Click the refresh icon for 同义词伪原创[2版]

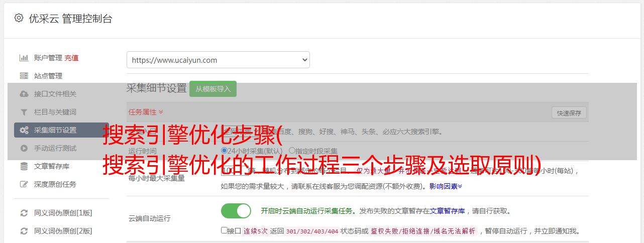point(24,231)
